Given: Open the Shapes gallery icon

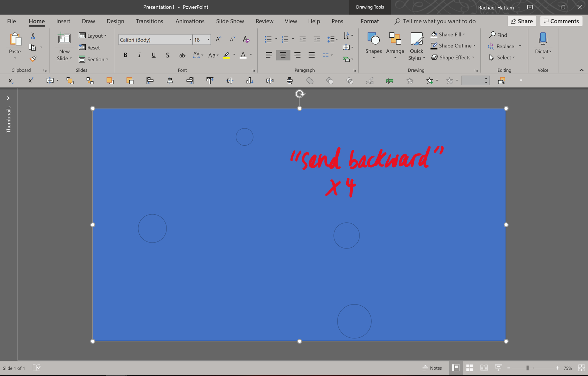Looking at the screenshot, I should [373, 46].
